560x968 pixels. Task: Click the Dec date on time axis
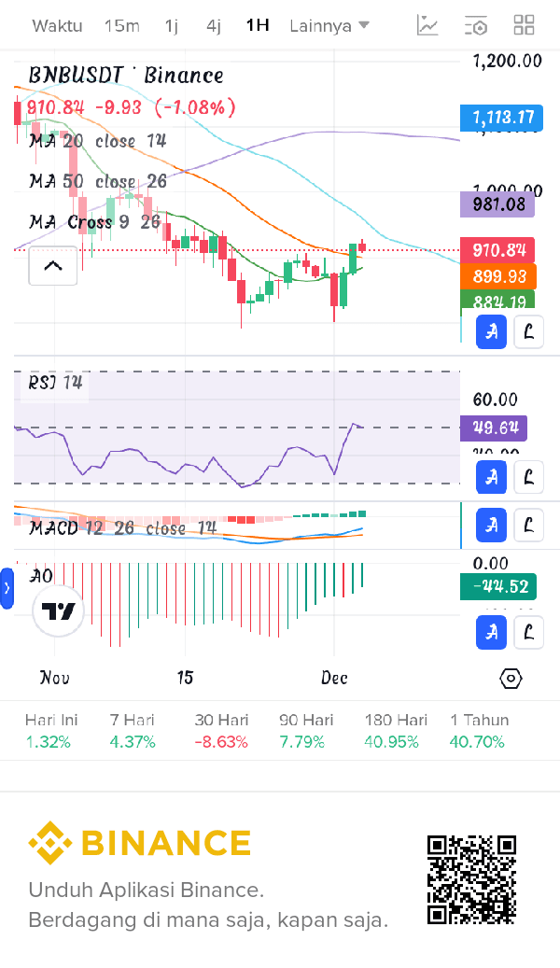coord(334,678)
